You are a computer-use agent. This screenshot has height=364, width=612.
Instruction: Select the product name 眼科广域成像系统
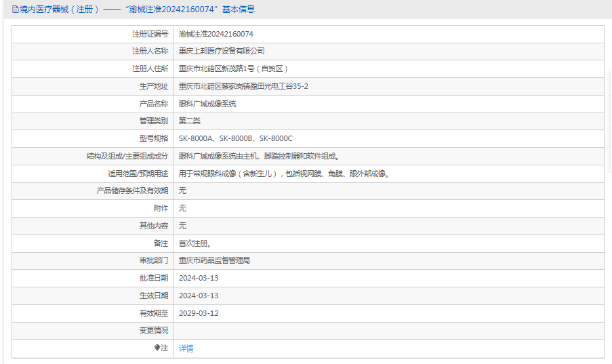tap(207, 104)
